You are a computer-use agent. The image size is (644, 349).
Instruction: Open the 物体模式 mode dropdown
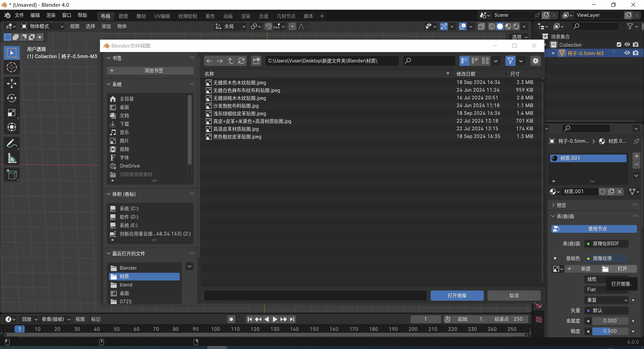42,27
